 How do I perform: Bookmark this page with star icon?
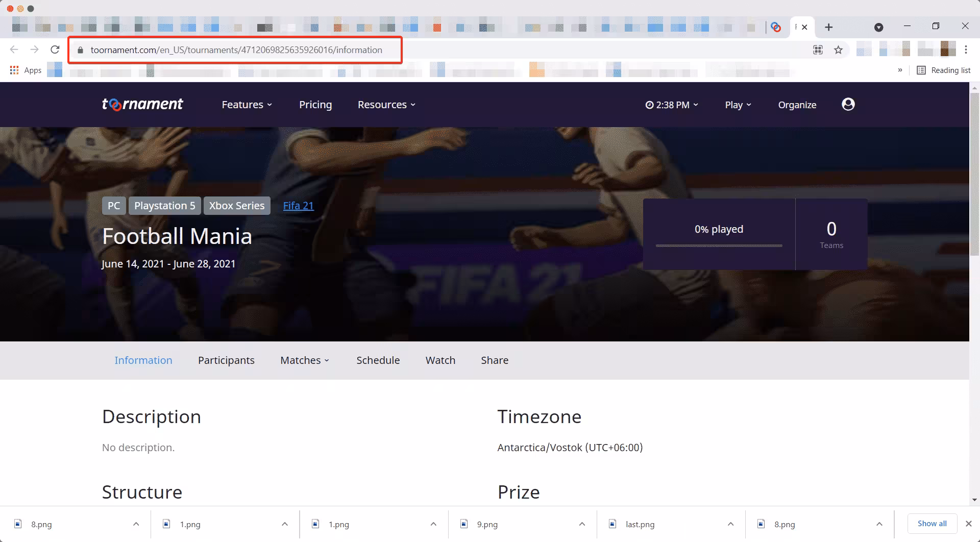coord(838,50)
